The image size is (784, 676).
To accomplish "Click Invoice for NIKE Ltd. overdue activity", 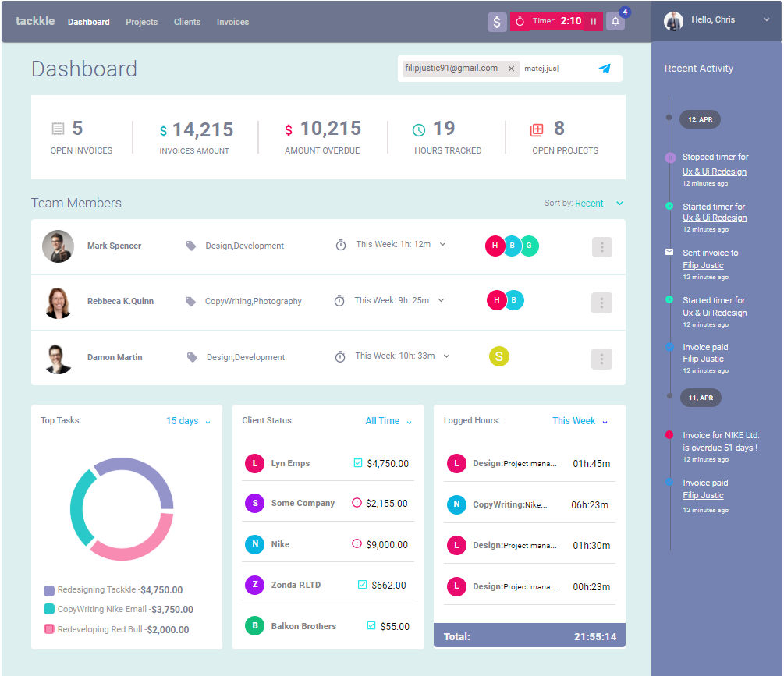I will tap(721, 441).
